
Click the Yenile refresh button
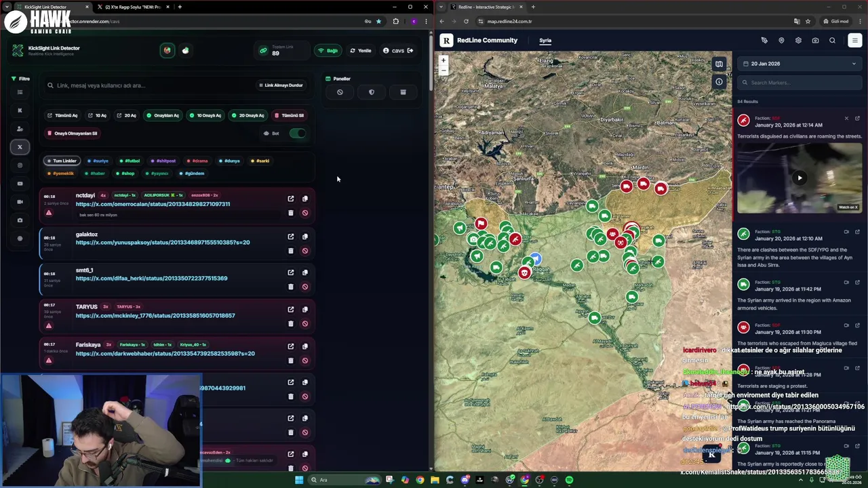pyautogui.click(x=361, y=50)
